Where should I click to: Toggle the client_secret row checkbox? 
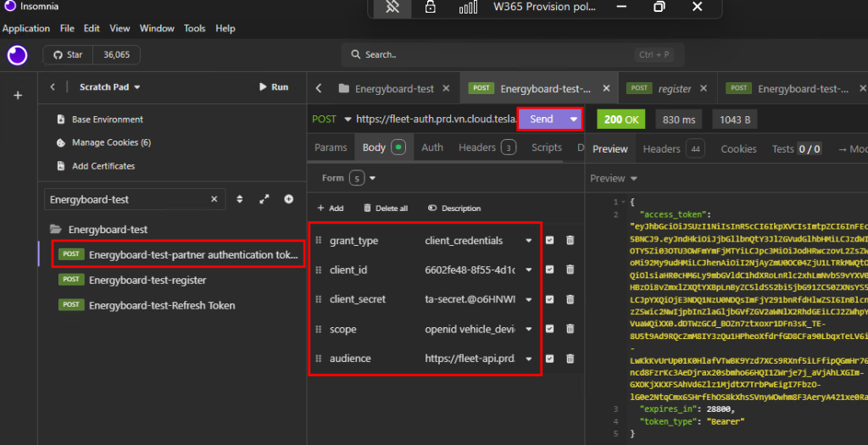click(549, 299)
